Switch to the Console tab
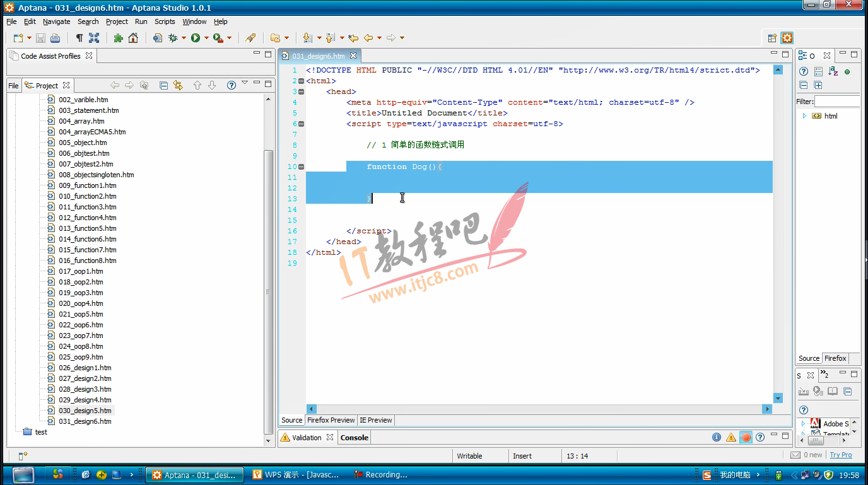Viewport: 868px width, 485px height. click(355, 438)
